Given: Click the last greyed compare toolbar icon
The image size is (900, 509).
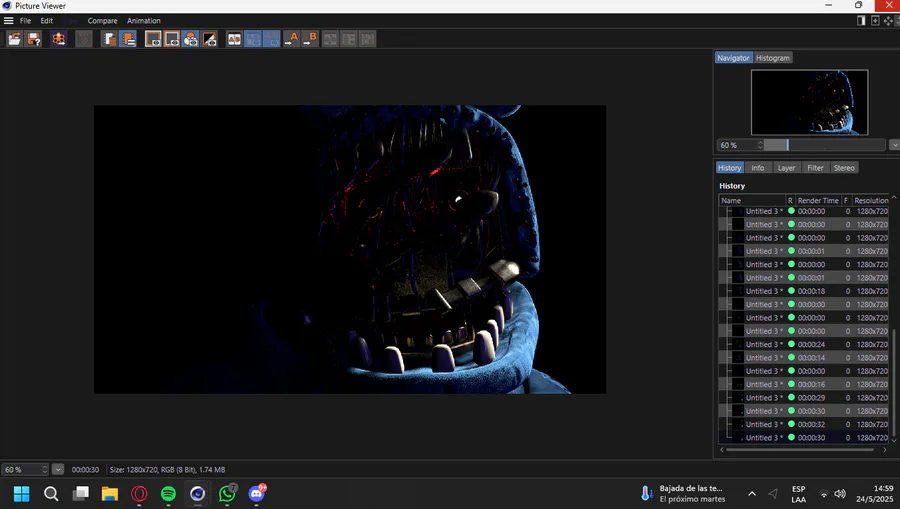Looking at the screenshot, I should [x=368, y=39].
